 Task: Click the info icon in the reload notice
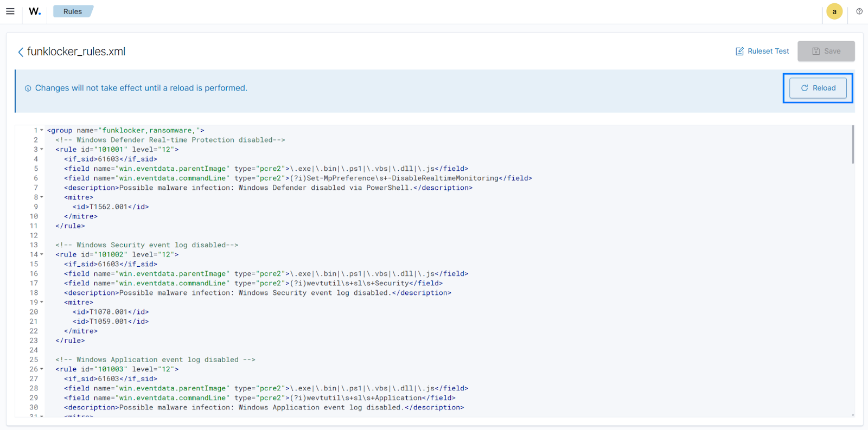pyautogui.click(x=28, y=88)
